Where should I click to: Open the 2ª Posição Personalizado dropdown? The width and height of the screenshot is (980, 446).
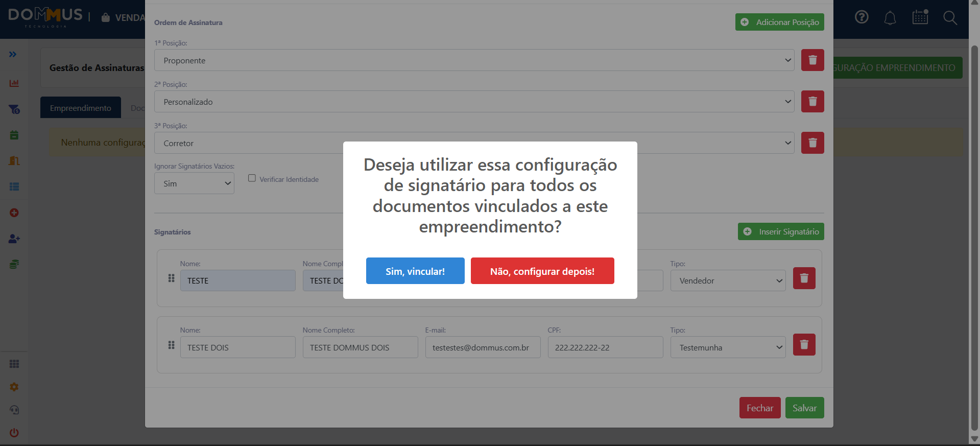click(474, 102)
